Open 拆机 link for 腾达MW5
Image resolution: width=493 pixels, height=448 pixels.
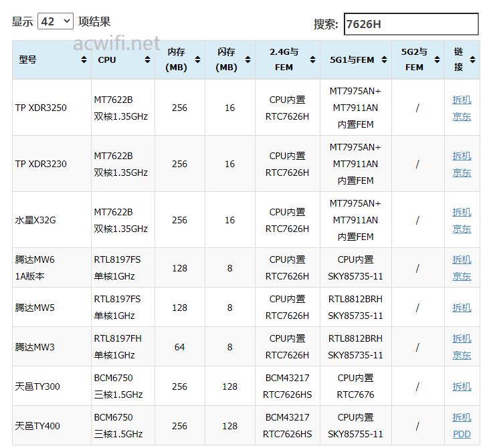[462, 308]
